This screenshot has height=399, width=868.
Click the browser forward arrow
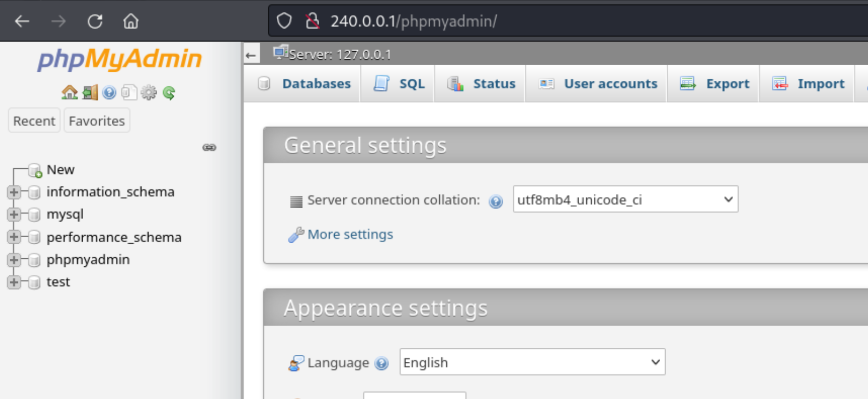(58, 21)
